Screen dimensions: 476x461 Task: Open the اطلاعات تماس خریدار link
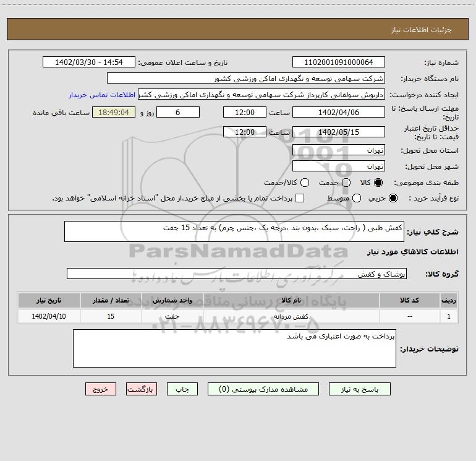tap(102, 95)
